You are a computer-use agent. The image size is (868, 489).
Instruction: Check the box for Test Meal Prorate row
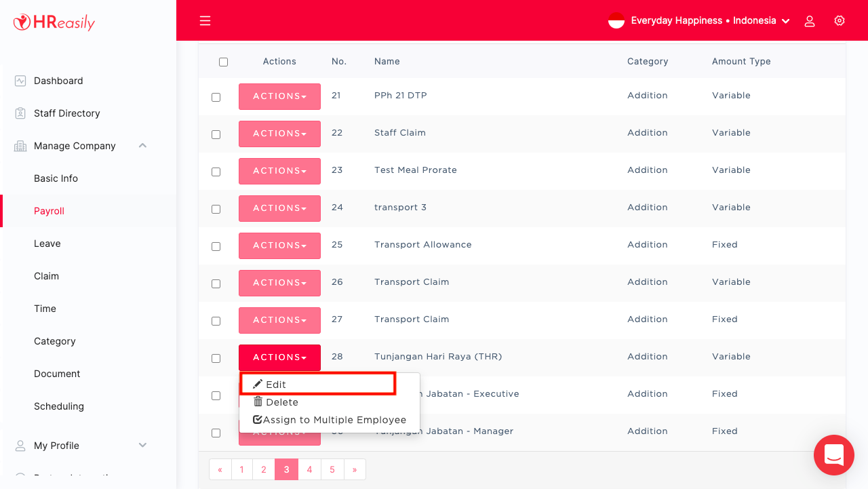pyautogui.click(x=216, y=172)
